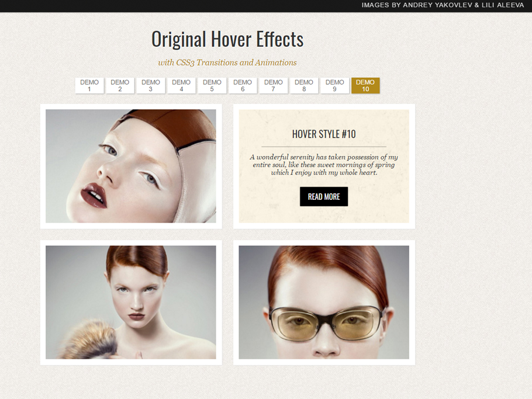Viewport: 532px width, 399px height.
Task: Click the serenity quote text on the card
Action: click(324, 164)
